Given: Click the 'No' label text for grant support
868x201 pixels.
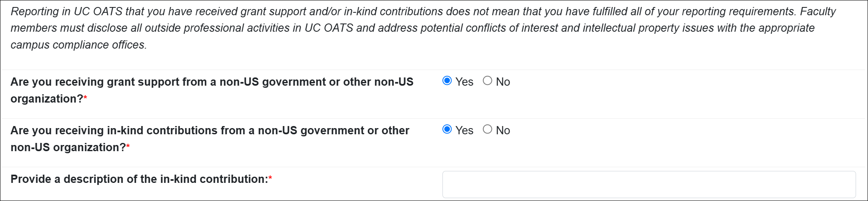Looking at the screenshot, I should [503, 82].
